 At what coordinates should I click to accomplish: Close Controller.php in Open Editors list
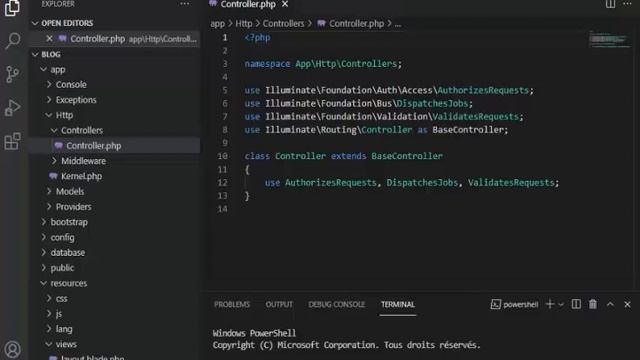(x=49, y=38)
